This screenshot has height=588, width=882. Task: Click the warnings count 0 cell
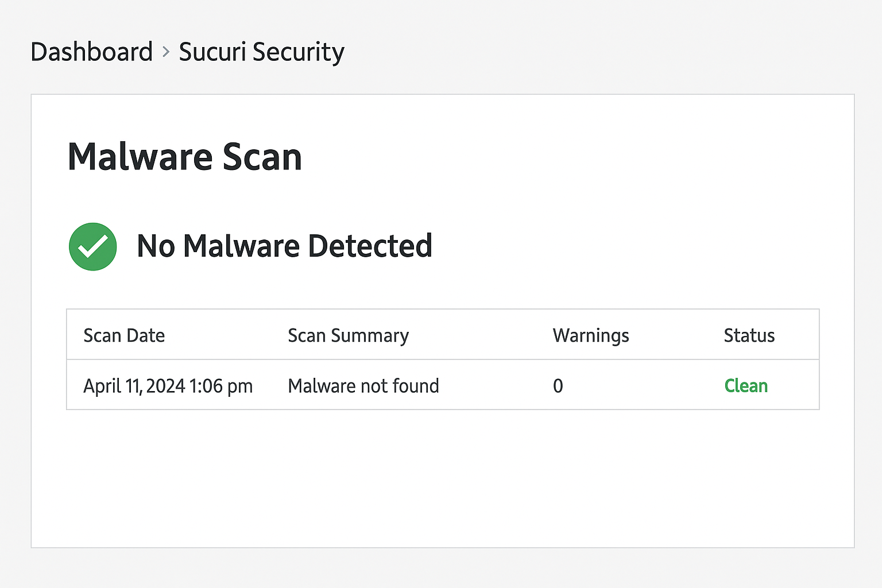[558, 386]
